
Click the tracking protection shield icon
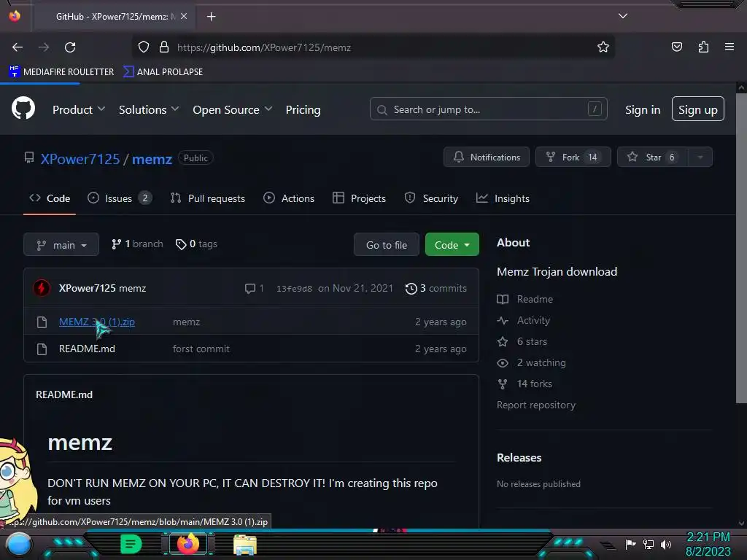144,47
